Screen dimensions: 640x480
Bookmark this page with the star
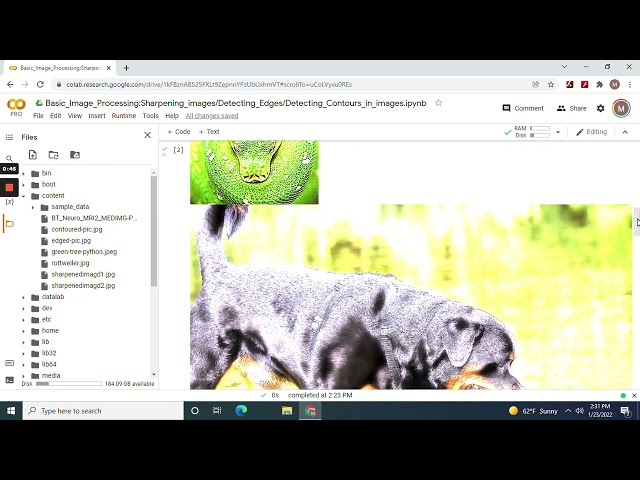551,84
